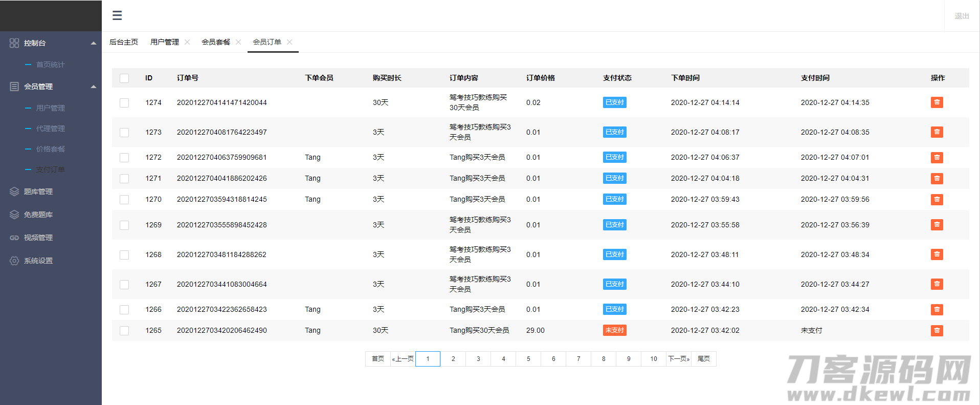Image resolution: width=980 pixels, height=405 pixels.
Task: Go to page 7 in pagination
Action: [x=578, y=359]
